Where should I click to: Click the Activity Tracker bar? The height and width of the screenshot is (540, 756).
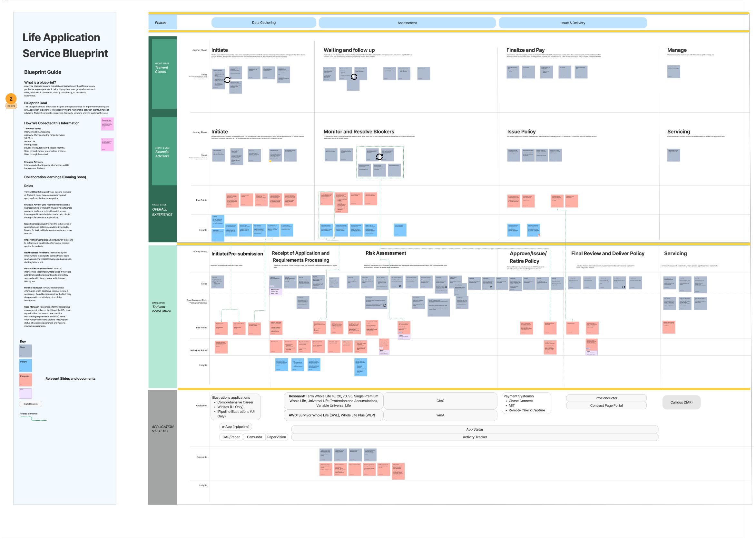point(475,437)
